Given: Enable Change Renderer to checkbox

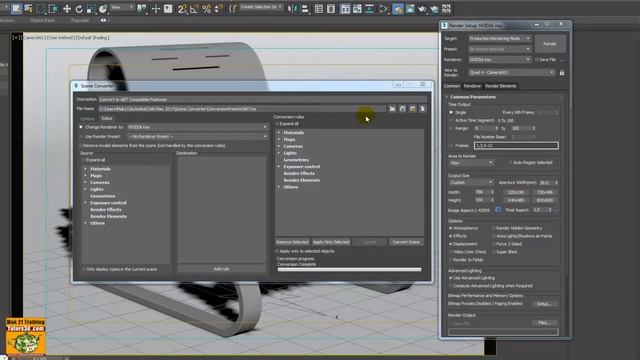Looking at the screenshot, I should click(x=81, y=127).
